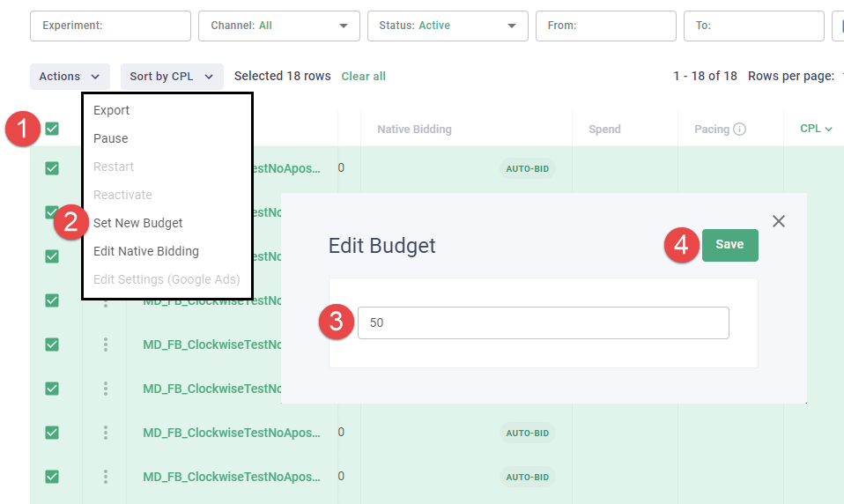Open the Sort by CPL dropdown
Viewport: 844px width, 504px height.
click(x=171, y=77)
